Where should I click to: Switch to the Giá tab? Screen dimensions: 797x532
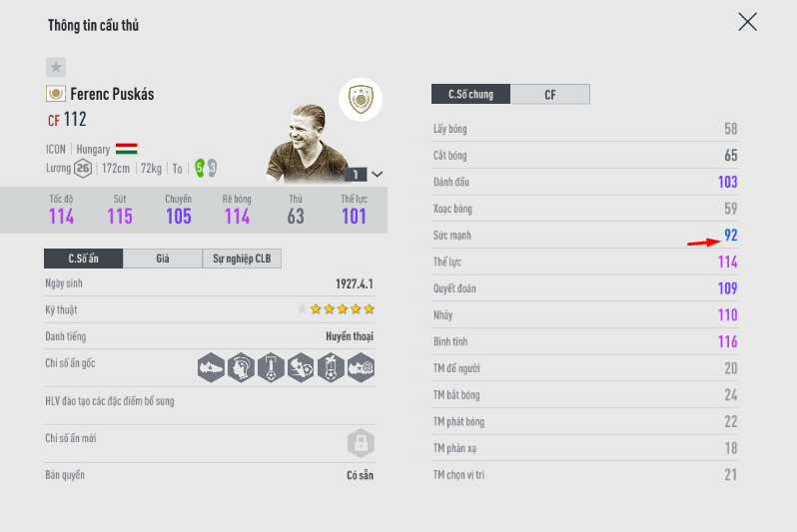[x=163, y=259]
